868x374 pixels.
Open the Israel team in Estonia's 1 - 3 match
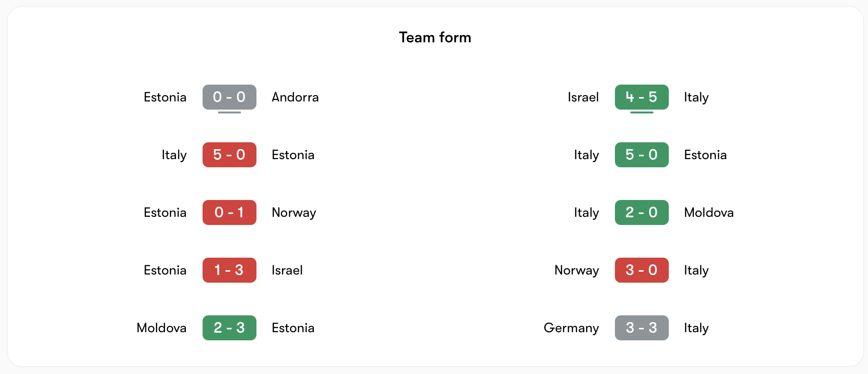(287, 270)
